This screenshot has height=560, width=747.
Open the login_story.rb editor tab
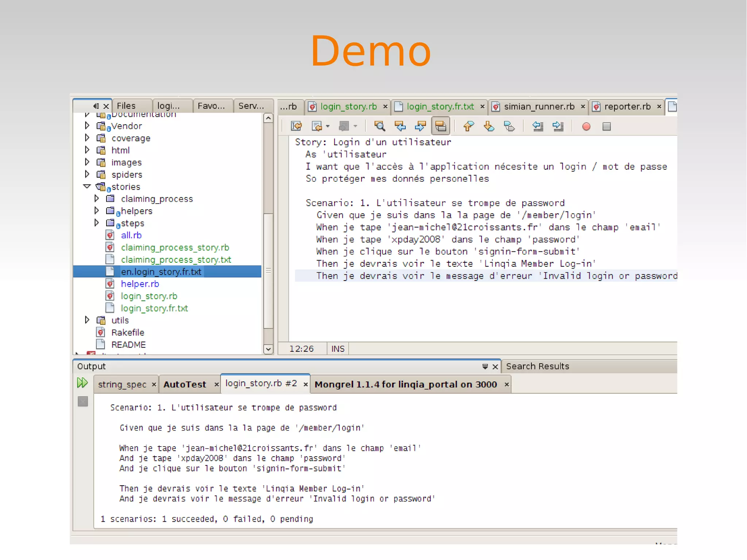348,106
